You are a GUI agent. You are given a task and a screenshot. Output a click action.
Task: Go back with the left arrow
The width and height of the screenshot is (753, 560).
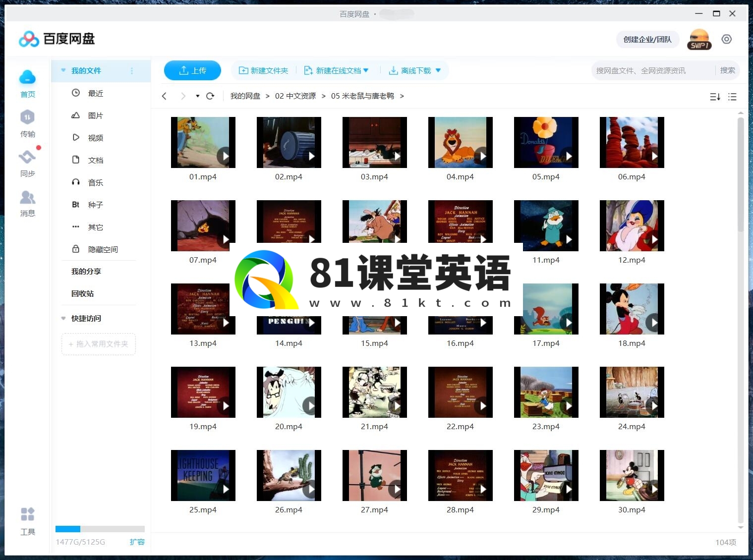coord(164,96)
